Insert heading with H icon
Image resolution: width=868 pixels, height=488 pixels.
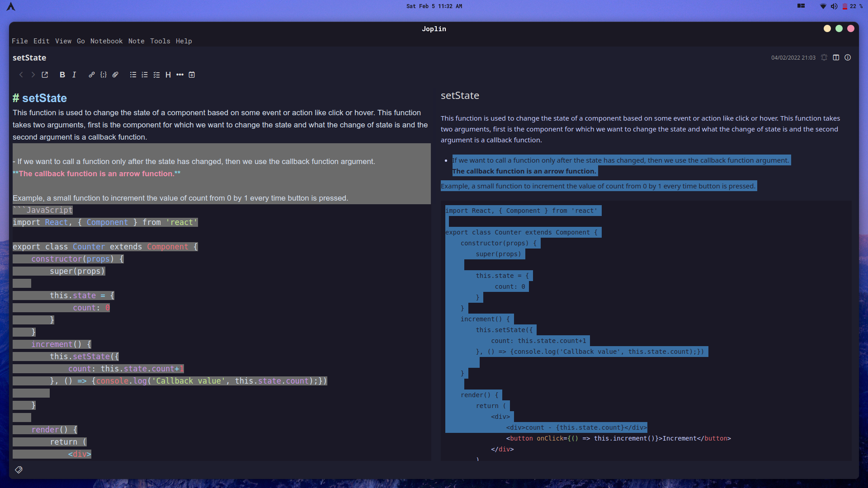point(168,75)
